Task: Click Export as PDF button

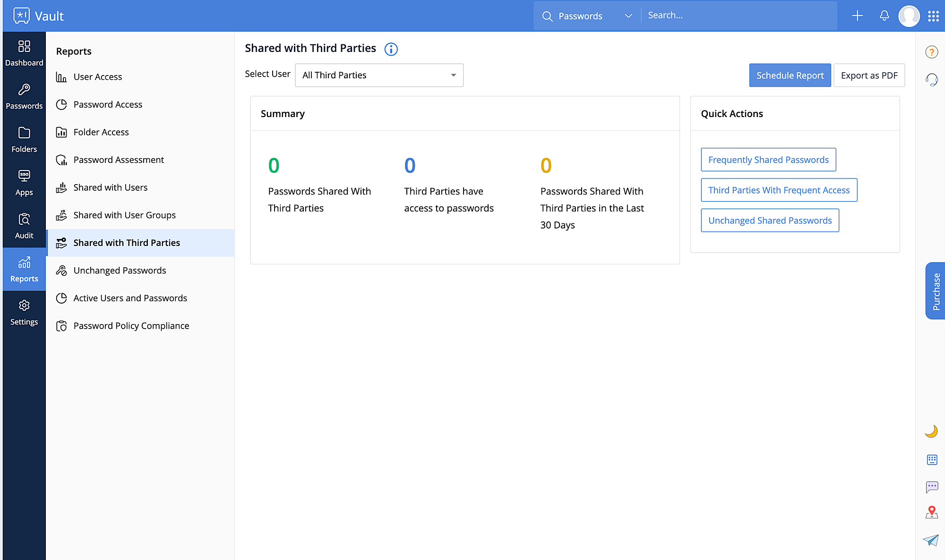Action: (868, 76)
